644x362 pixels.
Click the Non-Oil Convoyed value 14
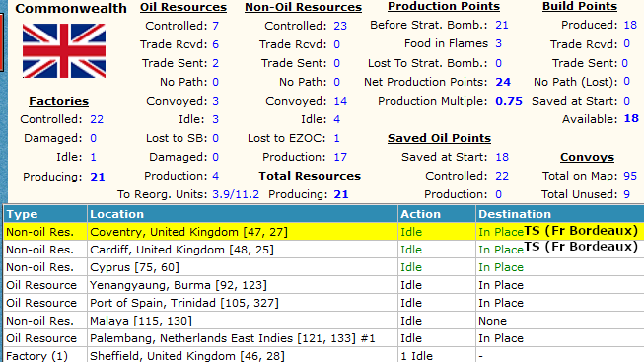point(340,101)
